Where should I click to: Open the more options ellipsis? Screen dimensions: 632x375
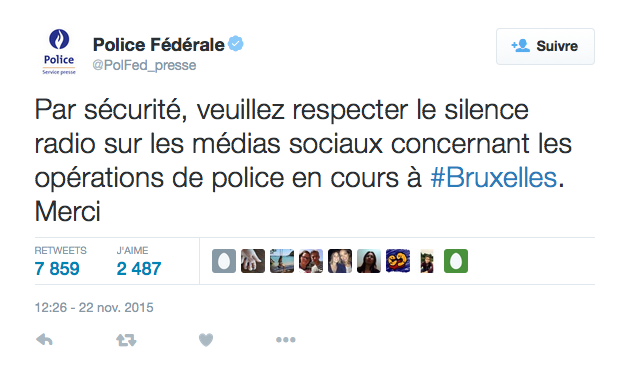(x=286, y=340)
